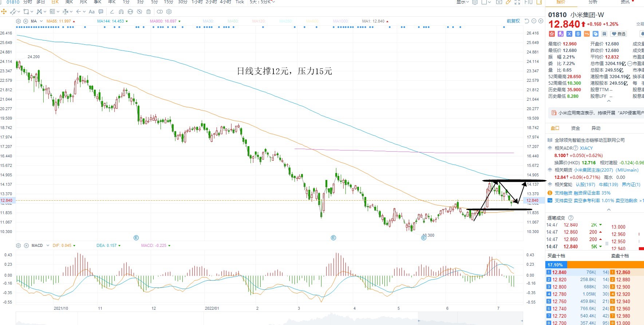
Task: Pick the rectangle shape drawing tool
Action: click(26, 12)
